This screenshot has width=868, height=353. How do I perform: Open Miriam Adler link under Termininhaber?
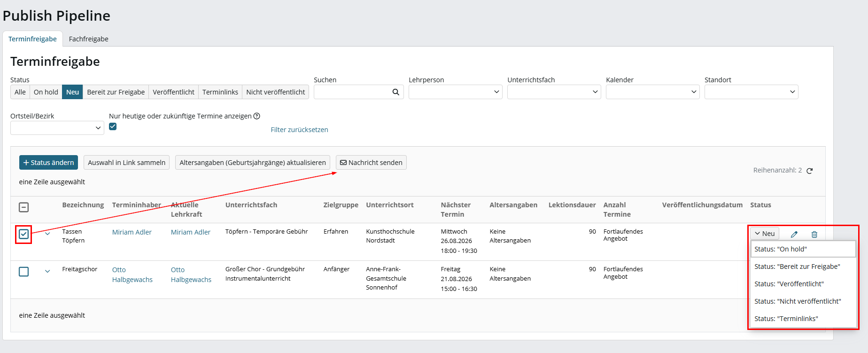pos(132,232)
